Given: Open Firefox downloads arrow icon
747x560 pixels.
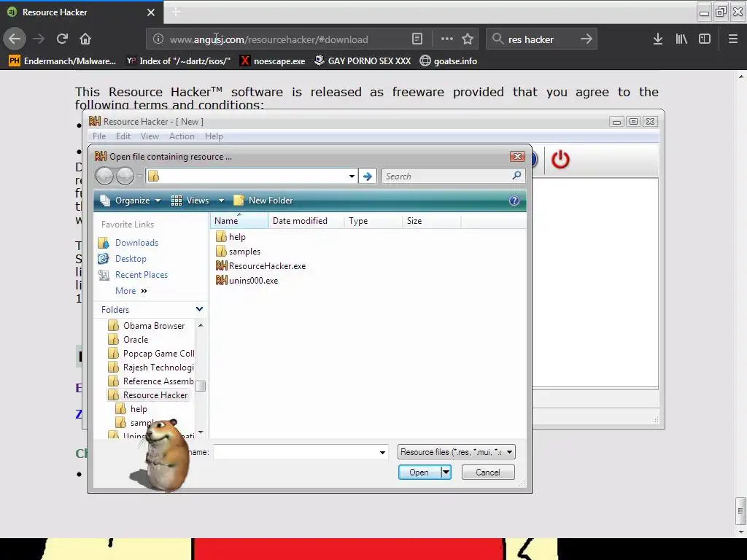Looking at the screenshot, I should tap(658, 39).
